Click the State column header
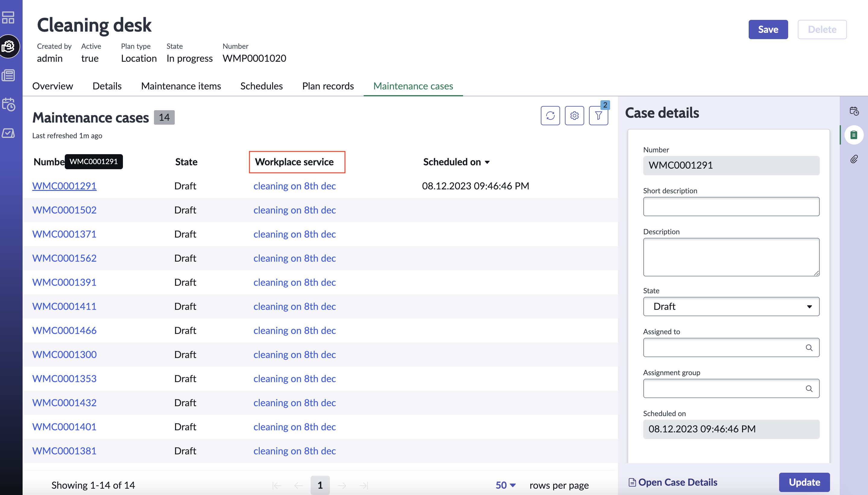Viewport: 868px width, 495px height. 186,162
